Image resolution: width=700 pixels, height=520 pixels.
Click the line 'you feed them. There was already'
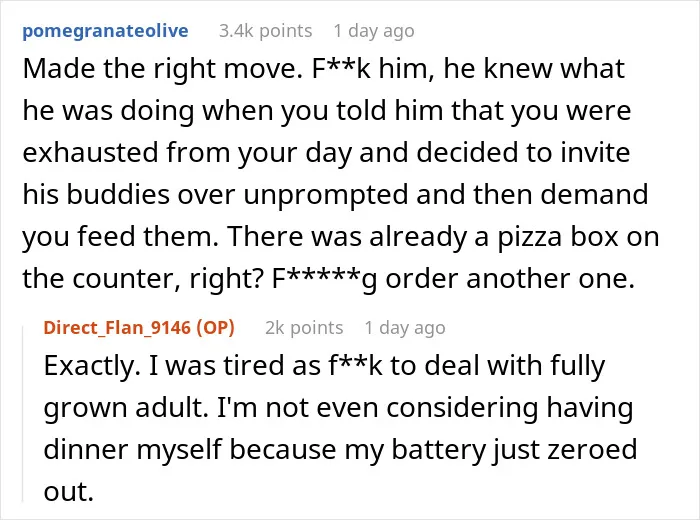341,237
